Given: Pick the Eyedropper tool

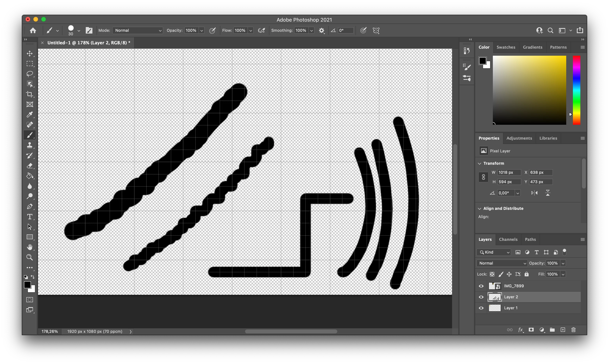Looking at the screenshot, I should pos(30,115).
